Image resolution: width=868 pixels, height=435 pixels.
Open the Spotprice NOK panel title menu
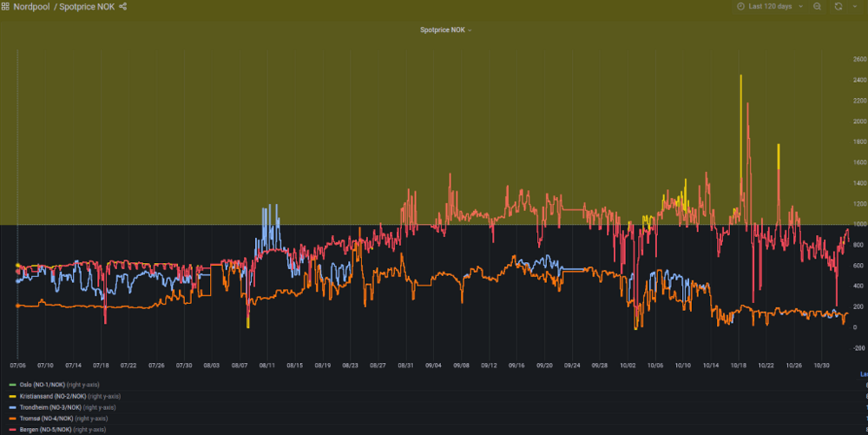445,30
